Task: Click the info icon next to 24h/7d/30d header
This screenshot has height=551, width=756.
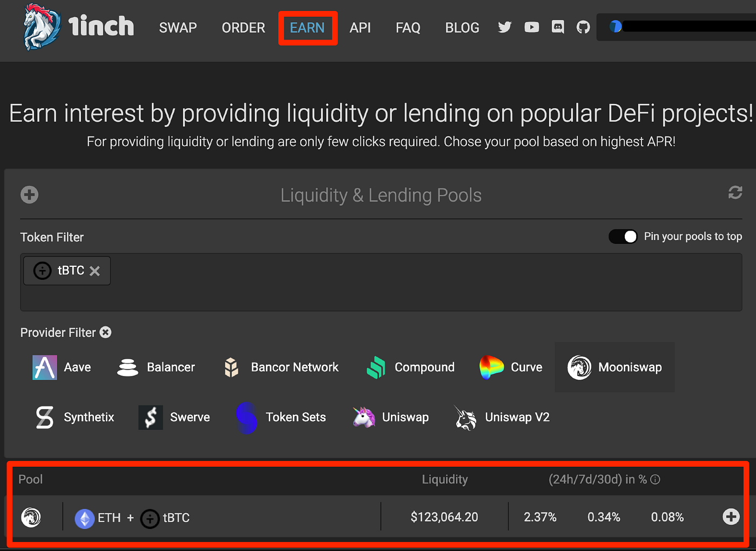Action: (655, 479)
